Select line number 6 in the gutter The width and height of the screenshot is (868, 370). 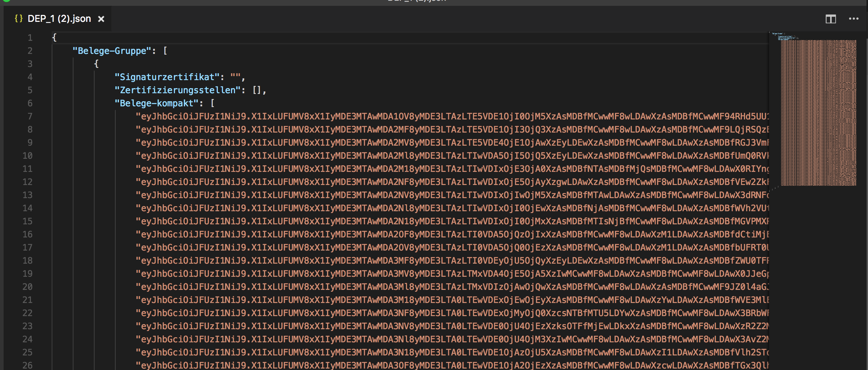pos(30,103)
